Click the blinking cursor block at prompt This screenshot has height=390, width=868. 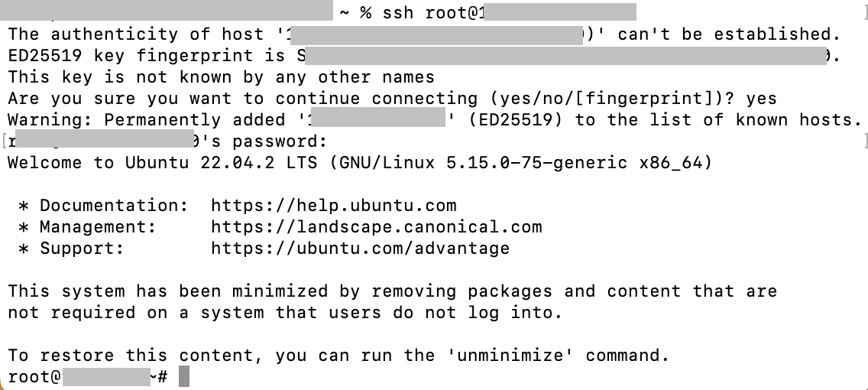point(183,377)
